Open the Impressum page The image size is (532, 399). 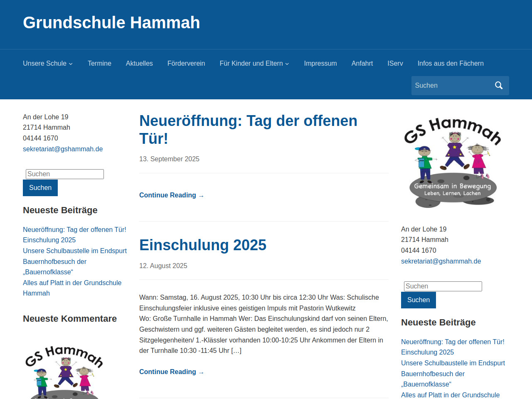click(320, 64)
